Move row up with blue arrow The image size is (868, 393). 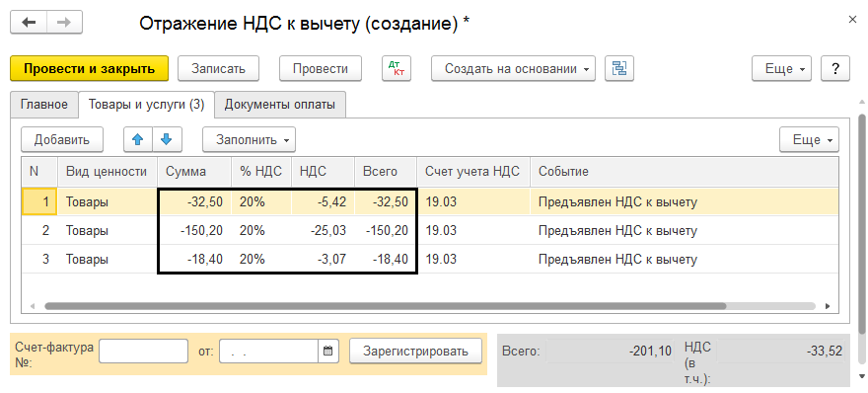tap(138, 139)
